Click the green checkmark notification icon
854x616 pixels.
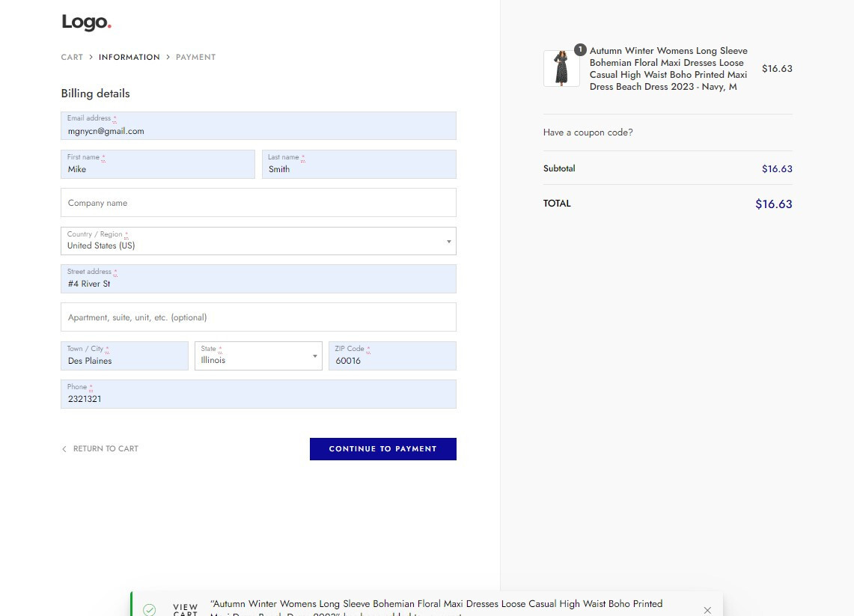(x=149, y=610)
